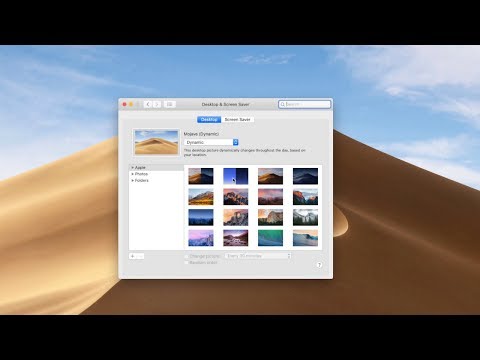480x360 pixels.
Task: Choose the full daytime Mojave dune thumbnail
Action: pos(270,176)
